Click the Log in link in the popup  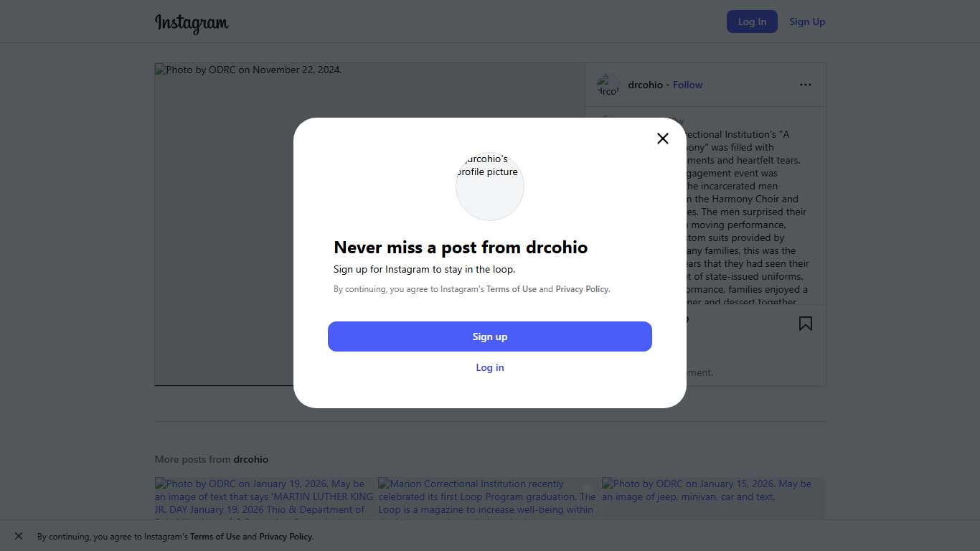tap(490, 367)
